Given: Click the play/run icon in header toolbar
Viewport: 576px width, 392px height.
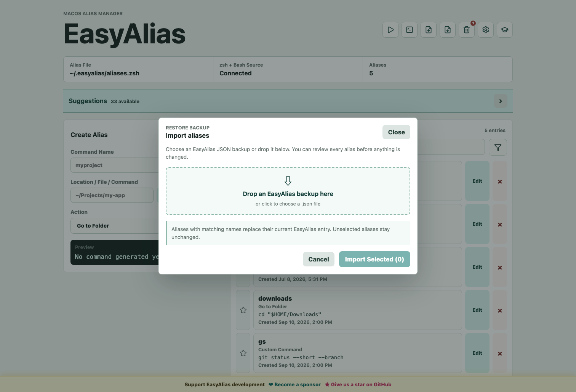Looking at the screenshot, I should 390,30.
